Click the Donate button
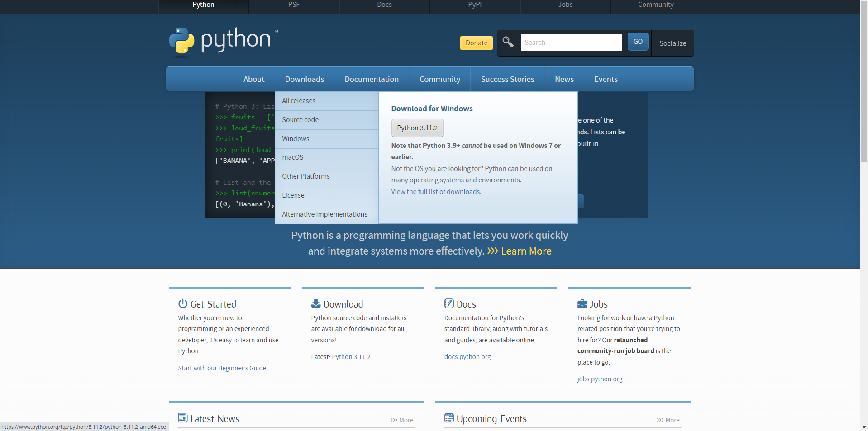The height and width of the screenshot is (431, 868). tap(476, 43)
